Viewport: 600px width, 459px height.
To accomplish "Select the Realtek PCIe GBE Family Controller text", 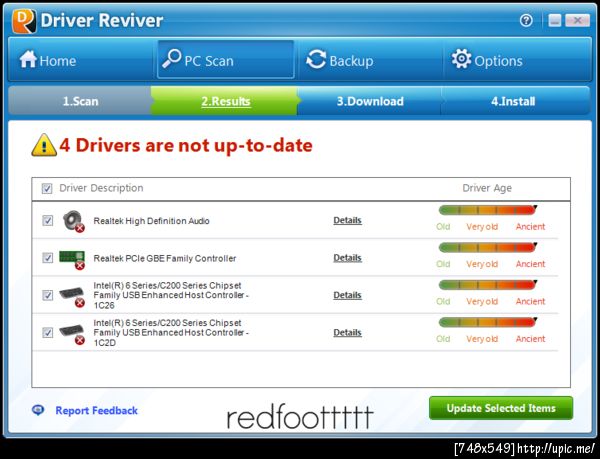I will (x=165, y=259).
